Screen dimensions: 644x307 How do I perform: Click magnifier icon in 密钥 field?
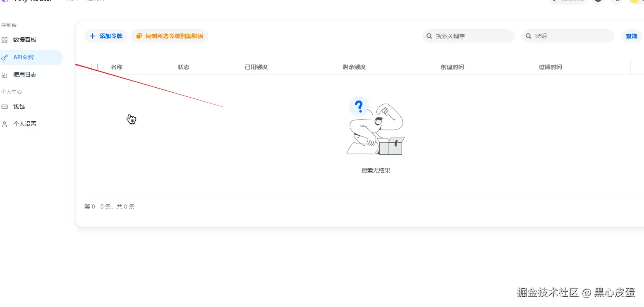click(529, 36)
